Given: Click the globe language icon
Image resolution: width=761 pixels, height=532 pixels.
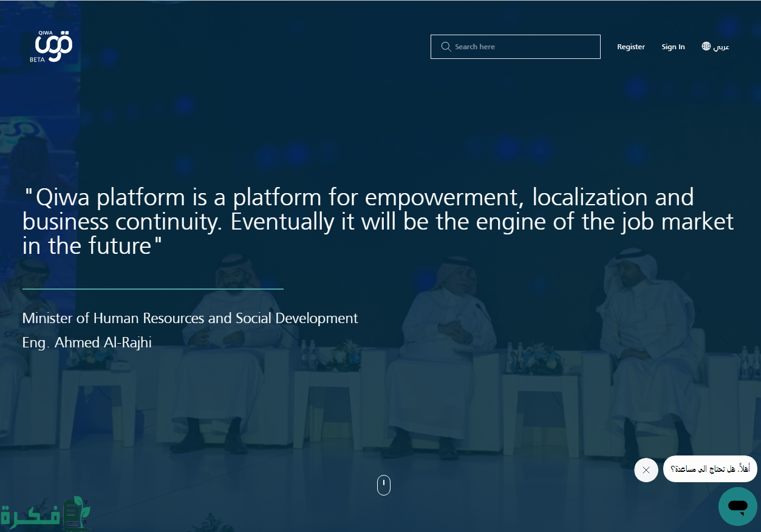Looking at the screenshot, I should (706, 46).
